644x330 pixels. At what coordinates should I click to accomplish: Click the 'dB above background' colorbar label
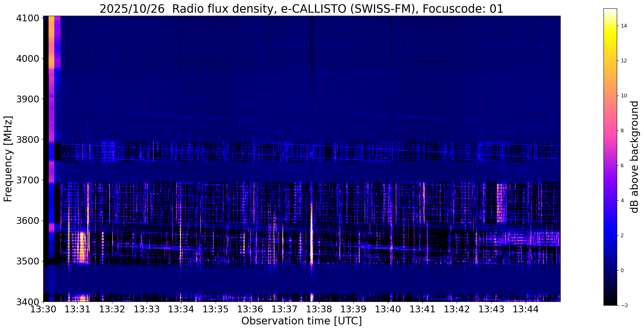(x=634, y=157)
